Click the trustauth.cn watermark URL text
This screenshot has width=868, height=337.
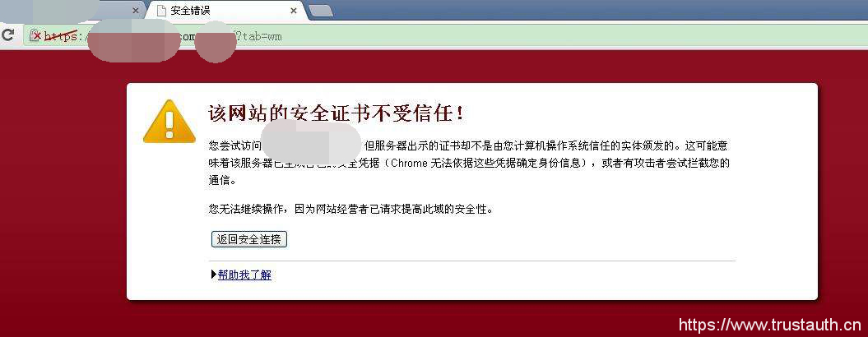(x=770, y=325)
